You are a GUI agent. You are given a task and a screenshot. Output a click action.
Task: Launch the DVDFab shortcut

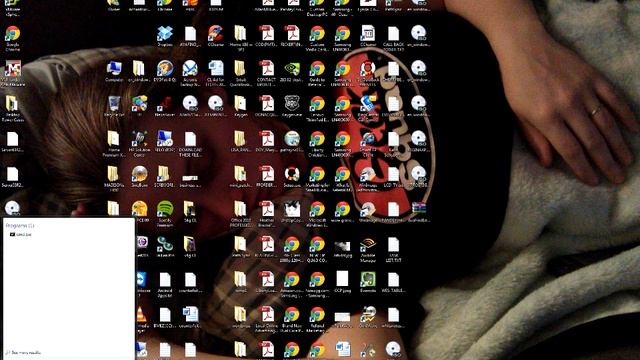coord(165,71)
